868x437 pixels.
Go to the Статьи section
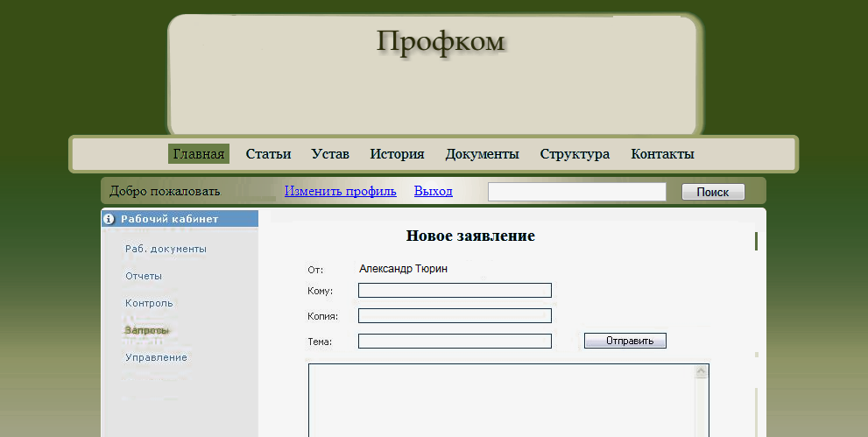coord(269,154)
